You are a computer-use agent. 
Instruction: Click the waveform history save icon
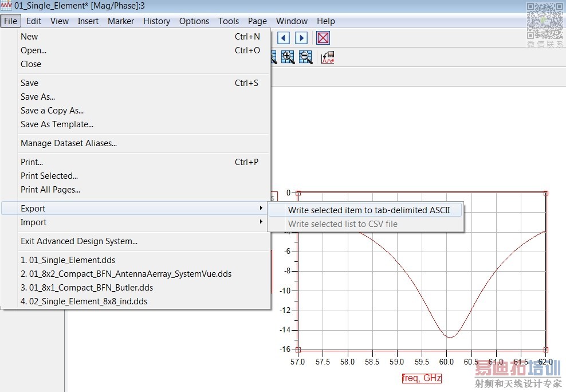(328, 57)
